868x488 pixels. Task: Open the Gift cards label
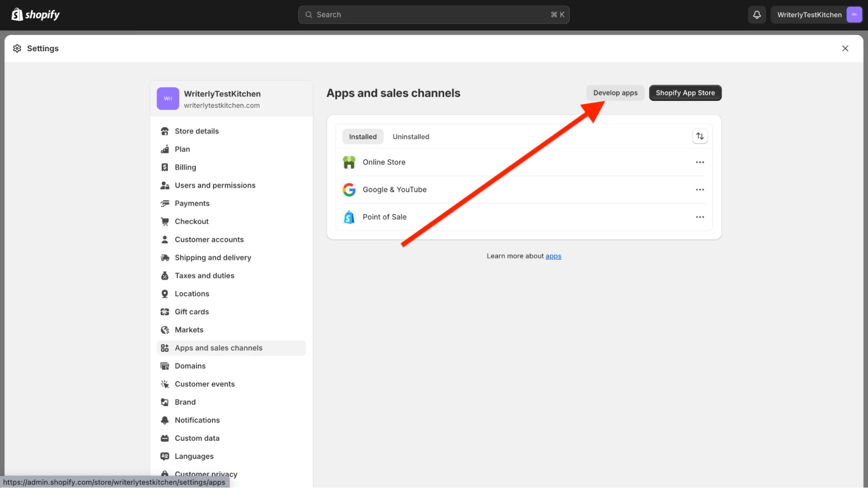point(191,312)
